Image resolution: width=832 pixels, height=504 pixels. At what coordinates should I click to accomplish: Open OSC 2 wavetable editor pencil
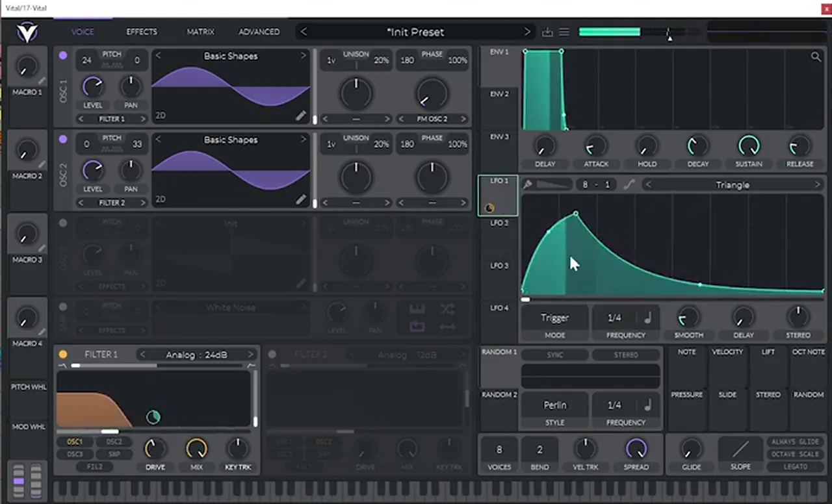[301, 200]
